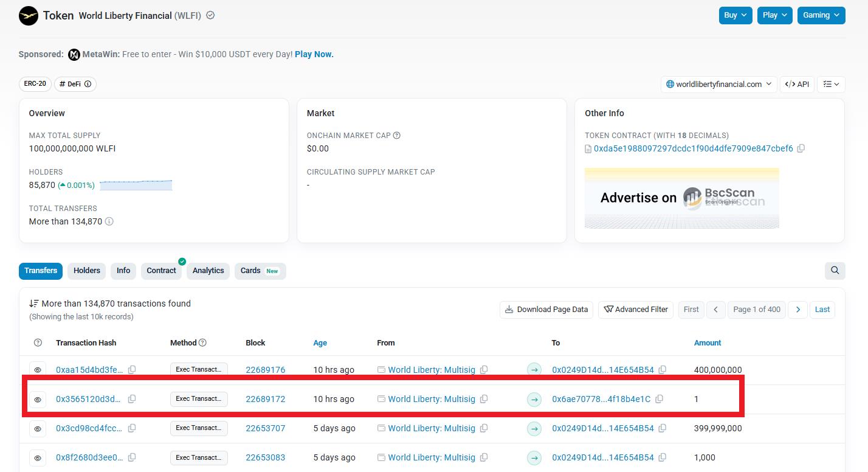
Task: Copy To address in 1,000 amount row
Action: coord(663,457)
